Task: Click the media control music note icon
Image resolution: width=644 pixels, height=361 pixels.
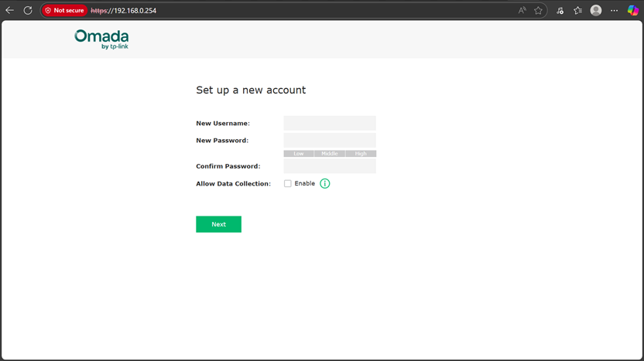Action: pyautogui.click(x=560, y=11)
